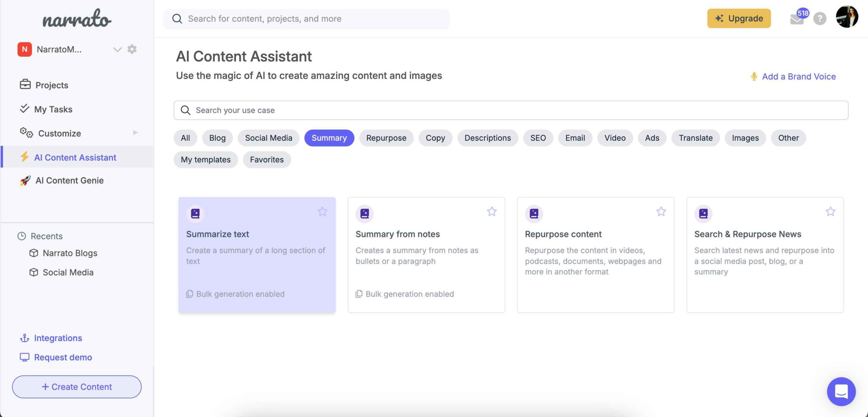Open Social Media recent project
This screenshot has width=868, height=417.
pos(68,272)
